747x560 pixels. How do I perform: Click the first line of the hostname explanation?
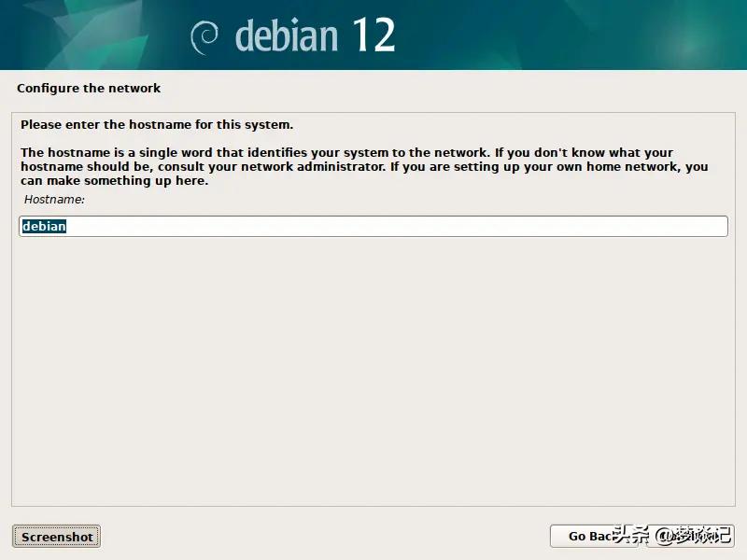pyautogui.click(x=346, y=152)
